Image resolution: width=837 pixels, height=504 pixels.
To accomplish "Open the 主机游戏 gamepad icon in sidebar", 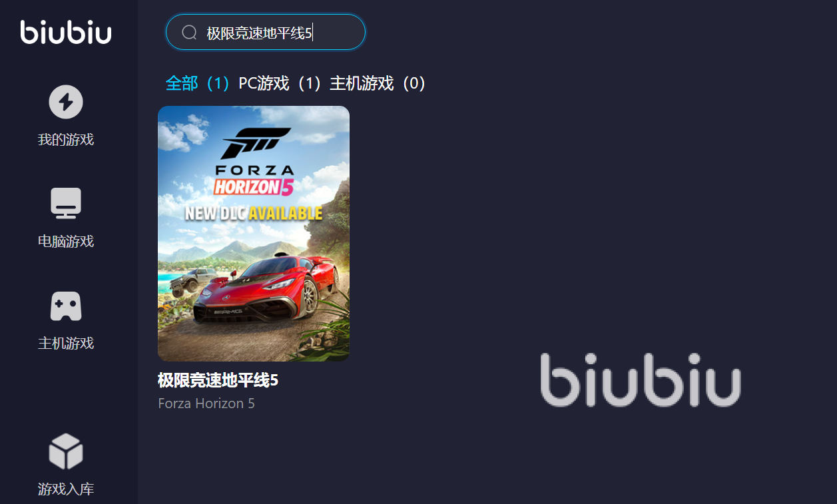I will (x=66, y=306).
